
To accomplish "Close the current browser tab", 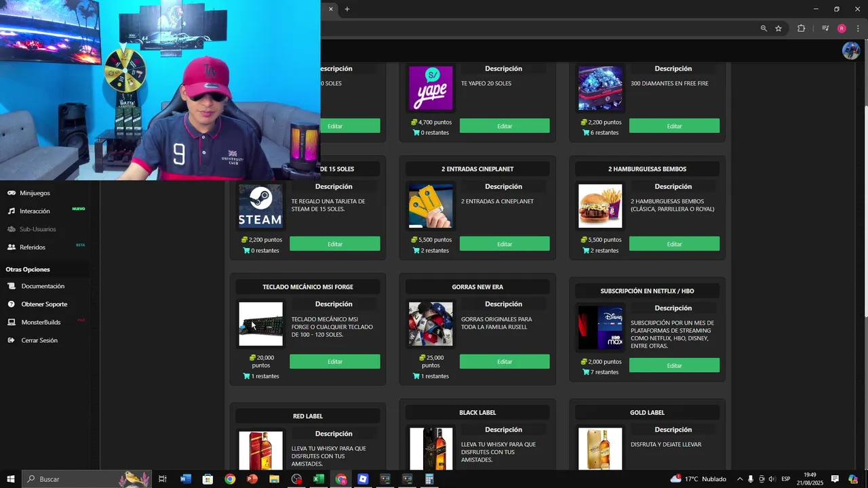I will coord(331,9).
